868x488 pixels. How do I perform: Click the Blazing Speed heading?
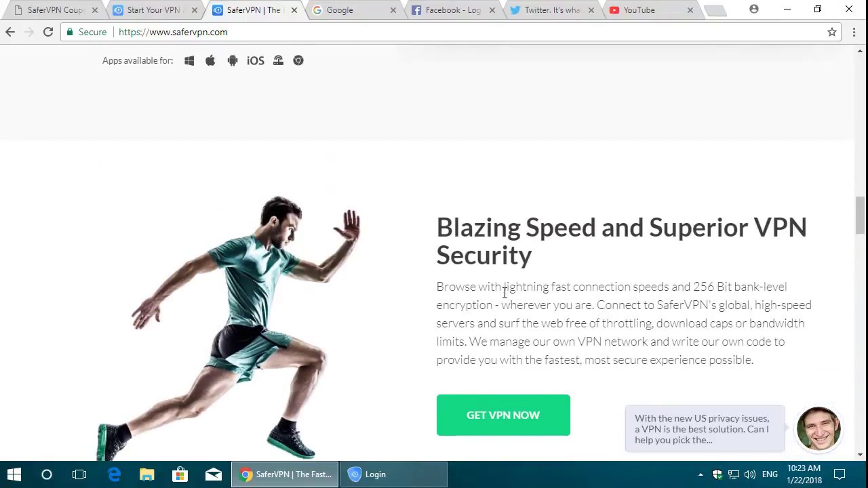click(621, 241)
